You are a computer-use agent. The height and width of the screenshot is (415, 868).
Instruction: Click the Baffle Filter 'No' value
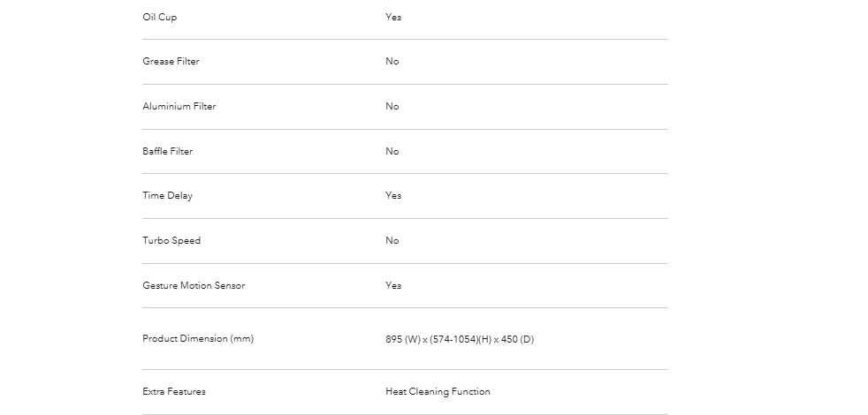coord(392,151)
